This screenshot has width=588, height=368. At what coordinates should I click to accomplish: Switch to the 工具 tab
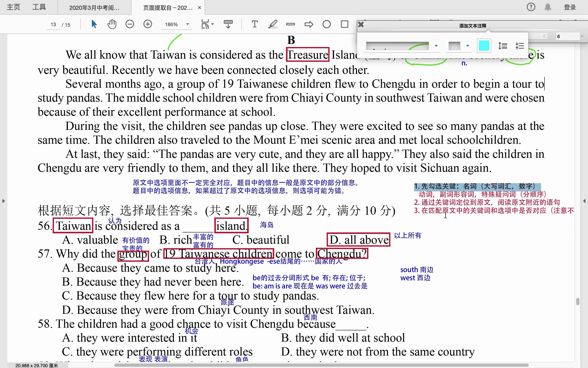39,7
